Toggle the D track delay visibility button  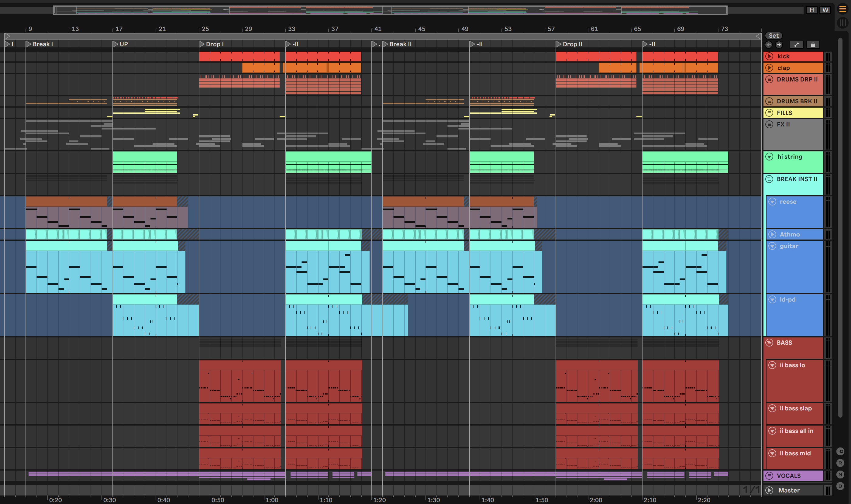(840, 486)
